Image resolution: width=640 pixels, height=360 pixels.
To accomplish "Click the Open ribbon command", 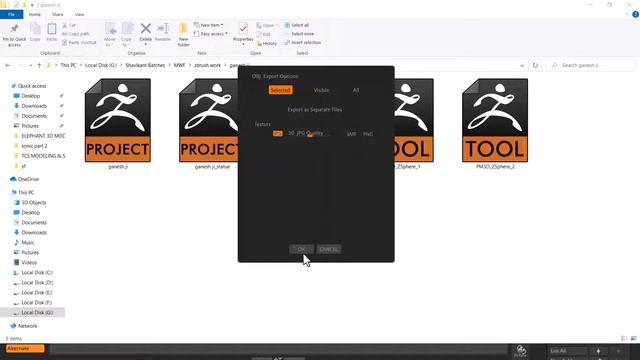I will pos(266,25).
